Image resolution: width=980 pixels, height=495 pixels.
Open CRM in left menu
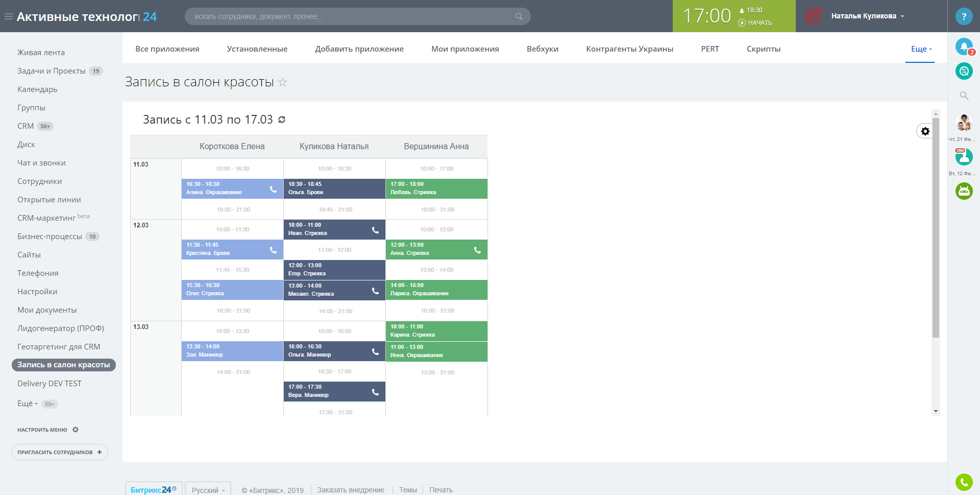click(26, 126)
